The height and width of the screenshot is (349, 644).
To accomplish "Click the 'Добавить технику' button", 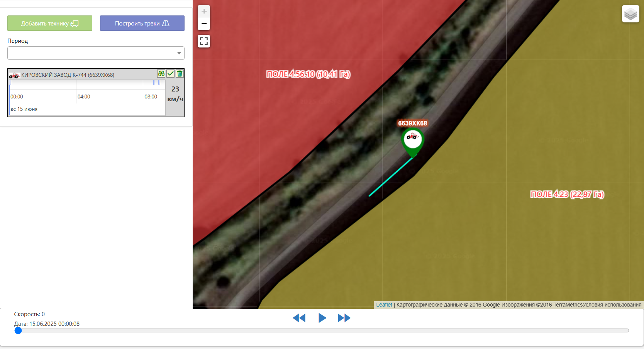I will pyautogui.click(x=50, y=23).
